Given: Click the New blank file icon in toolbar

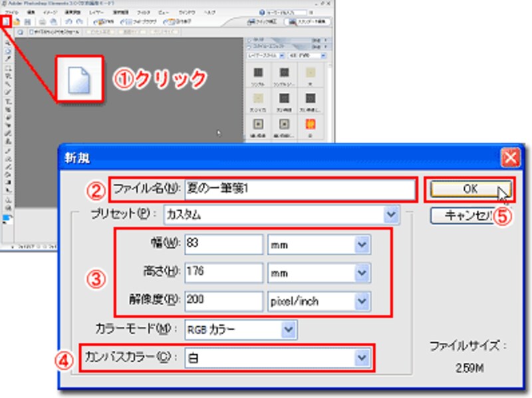Looking at the screenshot, I should 6,22.
